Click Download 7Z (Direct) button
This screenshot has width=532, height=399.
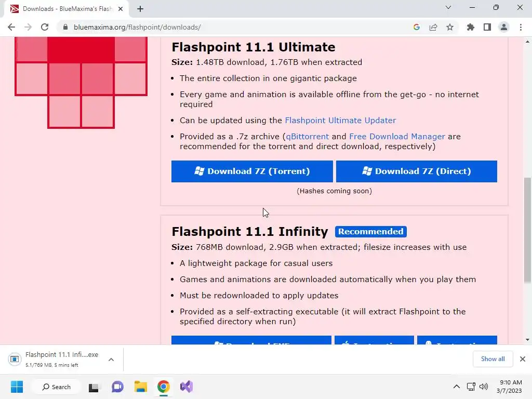(417, 171)
